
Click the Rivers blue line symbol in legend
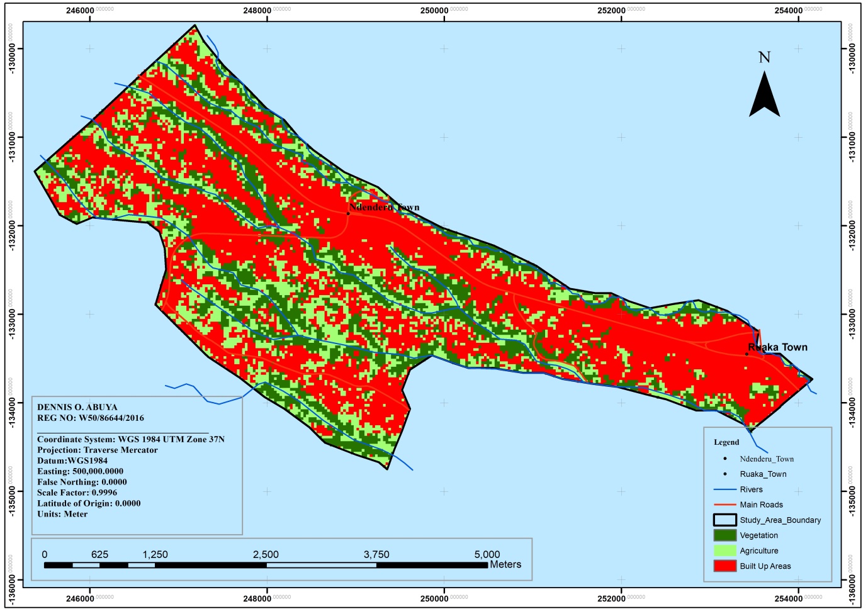coord(724,489)
